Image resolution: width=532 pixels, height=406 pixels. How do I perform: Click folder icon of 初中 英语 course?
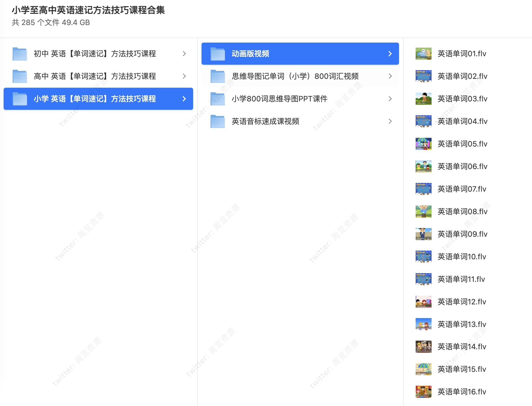pos(20,54)
